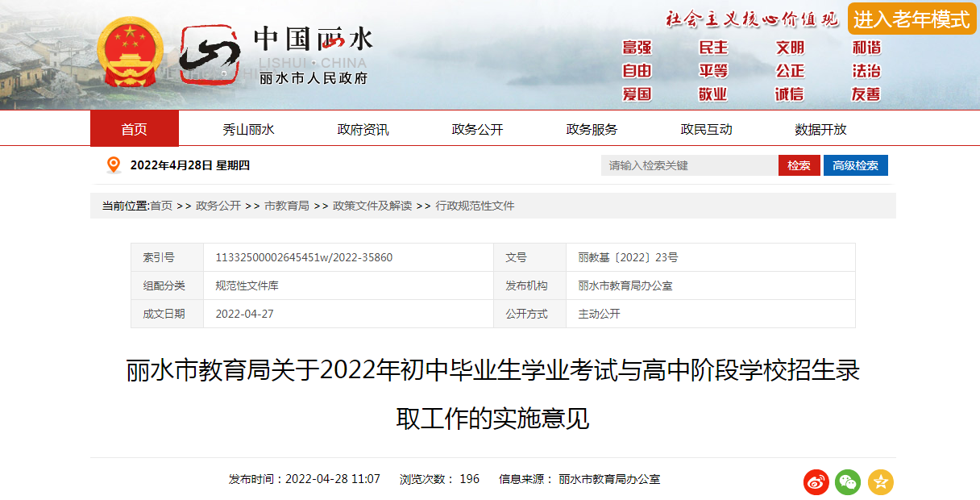Navigate to 政民互动 section

coord(706,129)
